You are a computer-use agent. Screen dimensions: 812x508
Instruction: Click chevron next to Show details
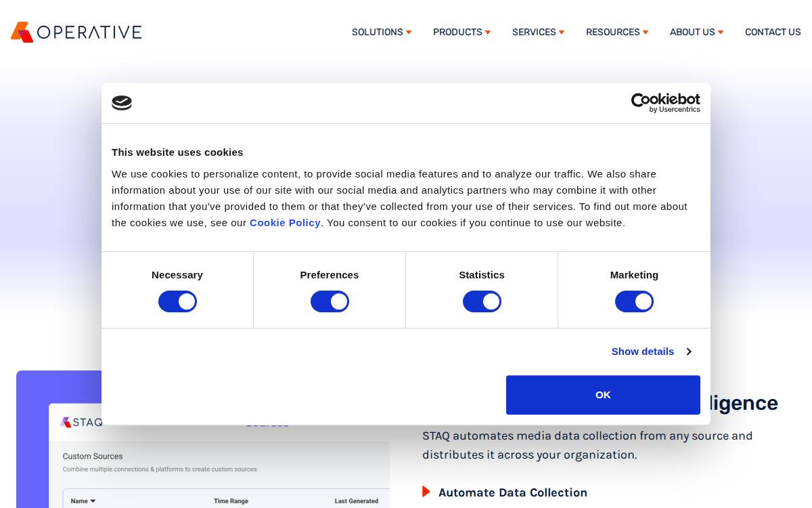pyautogui.click(x=689, y=352)
